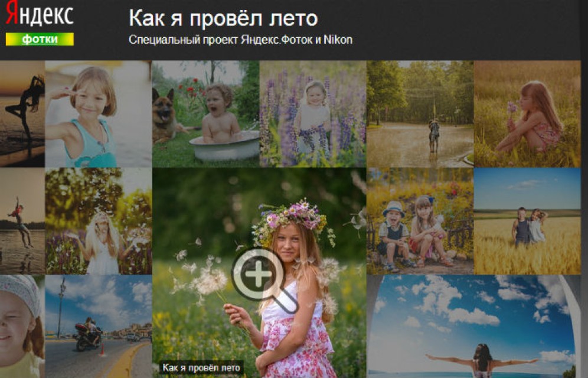Click the Яндекс logo
Viewport: 588px width, 378px height.
40,16
